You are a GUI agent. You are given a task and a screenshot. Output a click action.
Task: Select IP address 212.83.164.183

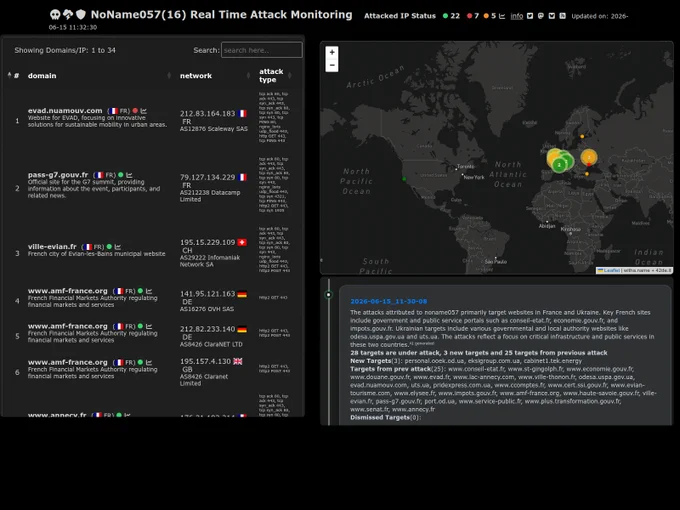(x=207, y=114)
